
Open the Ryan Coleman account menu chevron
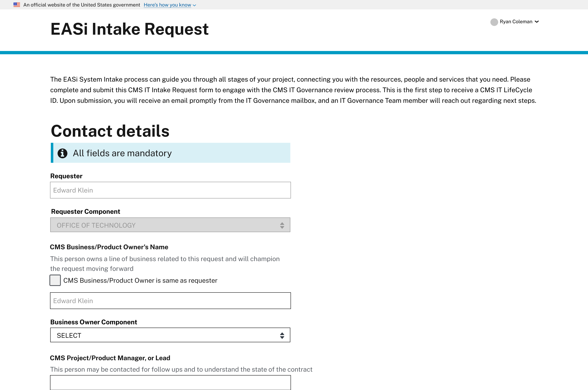[x=537, y=22]
